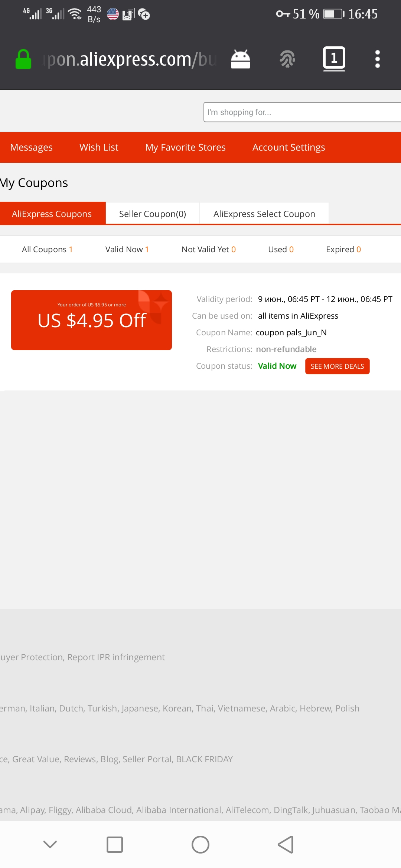Image resolution: width=401 pixels, height=868 pixels.
Task: Filter coupons by Valid Now
Action: (x=127, y=249)
